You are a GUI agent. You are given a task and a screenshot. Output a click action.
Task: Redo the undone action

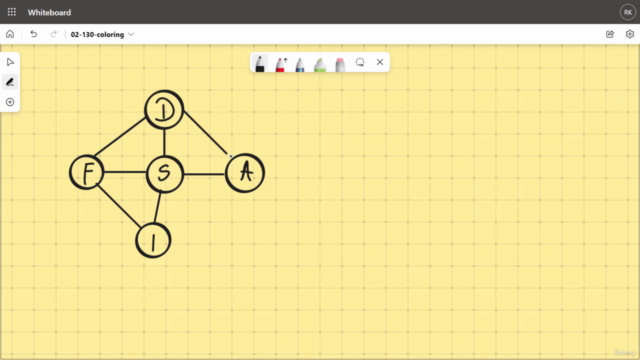[53, 34]
